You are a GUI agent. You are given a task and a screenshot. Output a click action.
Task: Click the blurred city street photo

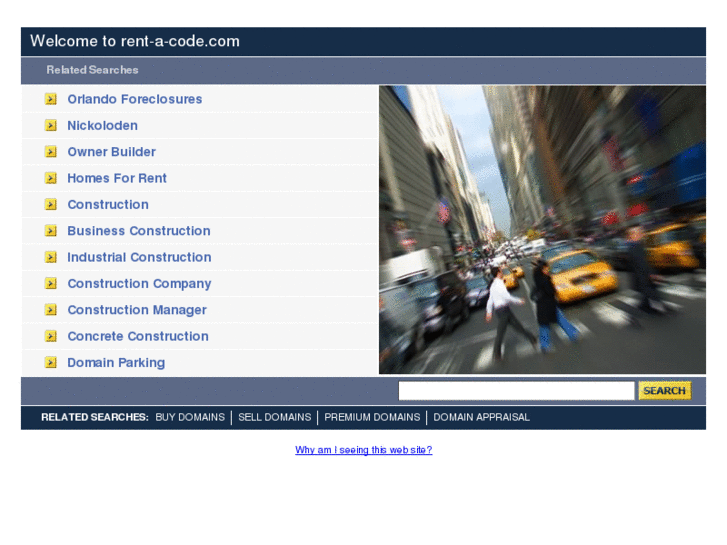542,230
